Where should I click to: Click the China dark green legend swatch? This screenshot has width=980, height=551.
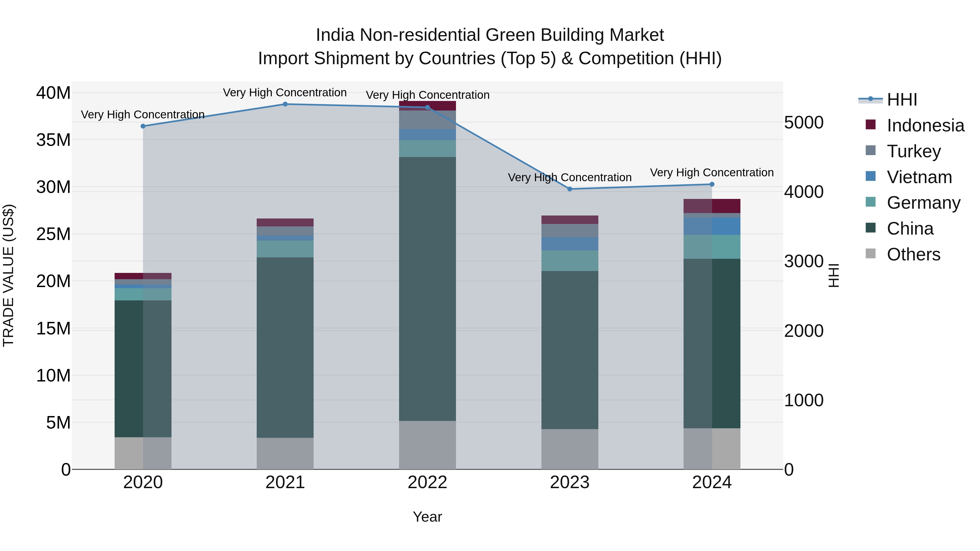[x=871, y=228]
